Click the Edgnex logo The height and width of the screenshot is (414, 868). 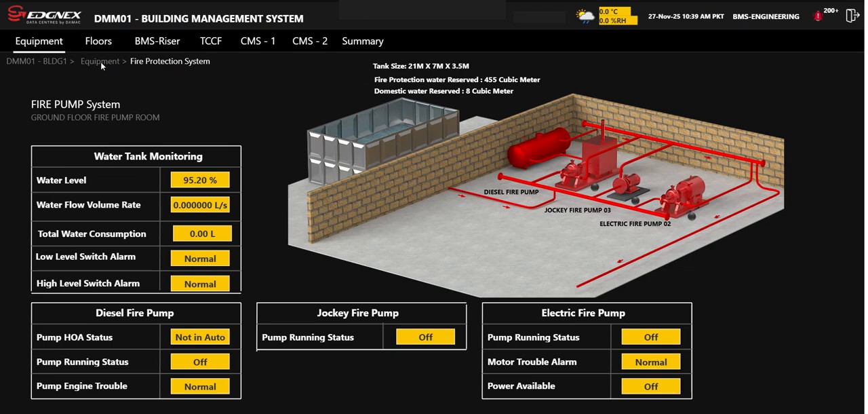[x=44, y=15]
